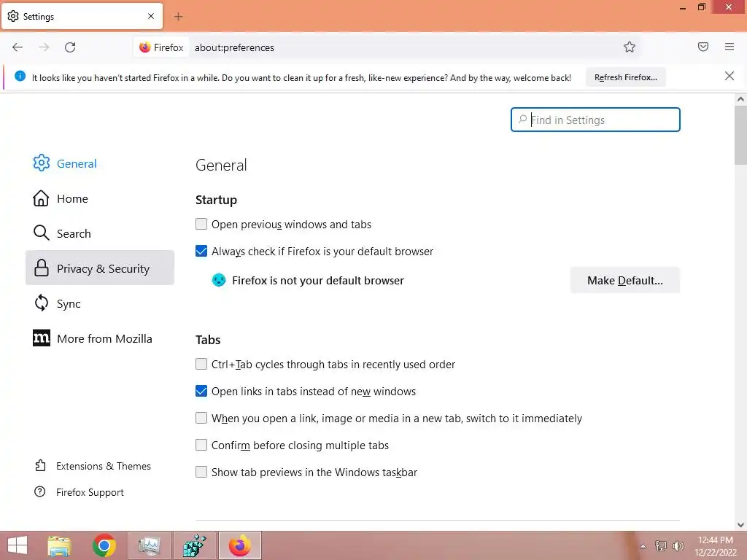Screen dimensions: 747x560
Task: Open the cubes app in the taskbar
Action: tap(195, 545)
